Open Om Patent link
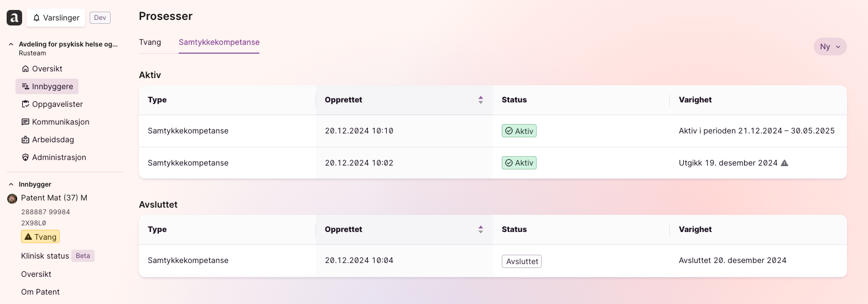Screen dimensions: 868x304 [x=40, y=292]
